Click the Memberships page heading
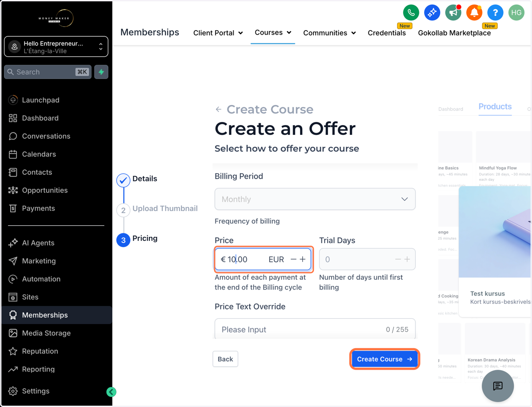Screen dimensions: 532x407 pos(150,32)
